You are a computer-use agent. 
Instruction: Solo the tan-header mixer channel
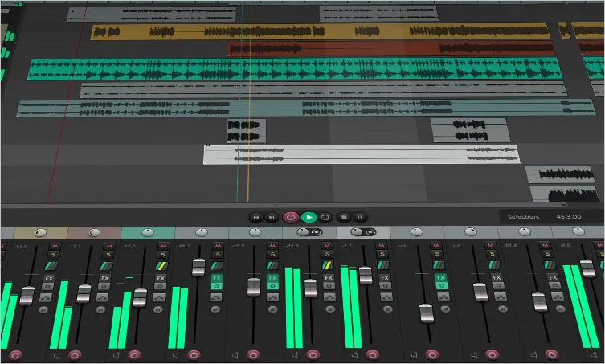click(54, 255)
